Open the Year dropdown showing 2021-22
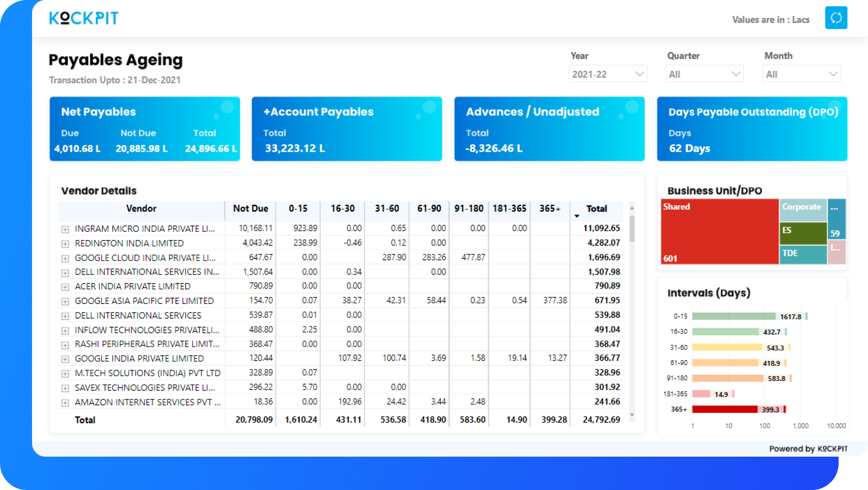 [608, 74]
